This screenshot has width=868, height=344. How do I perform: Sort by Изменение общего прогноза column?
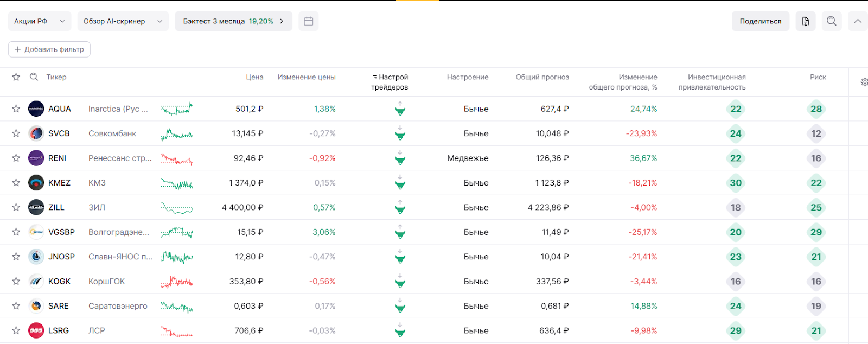[x=623, y=82]
